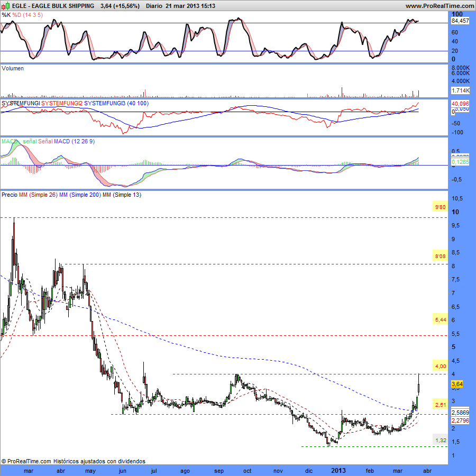Click the MACD (12 26 9) label
The height and width of the screenshot is (476, 476).
pyautogui.click(x=74, y=141)
